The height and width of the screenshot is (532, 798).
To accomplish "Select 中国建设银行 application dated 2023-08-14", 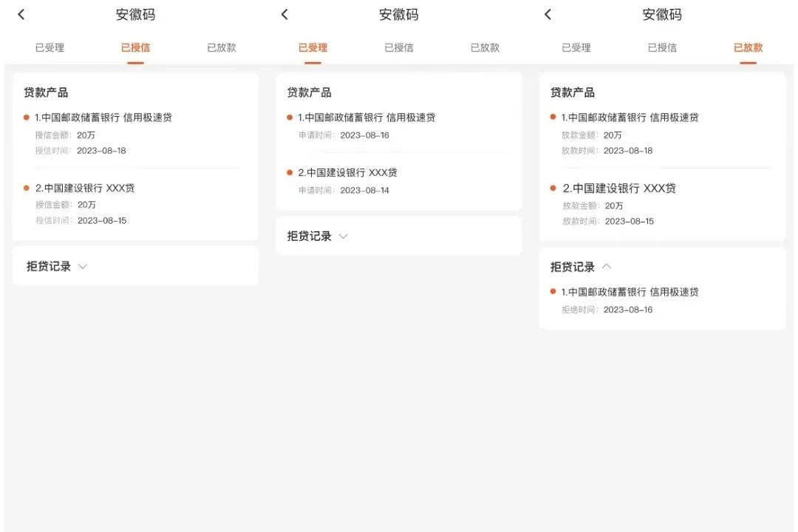I will pos(347,173).
